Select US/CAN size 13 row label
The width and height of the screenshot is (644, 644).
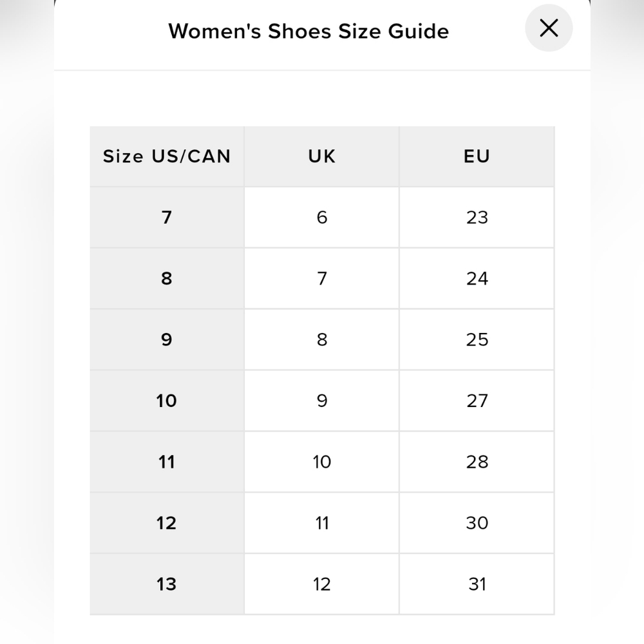click(x=167, y=584)
